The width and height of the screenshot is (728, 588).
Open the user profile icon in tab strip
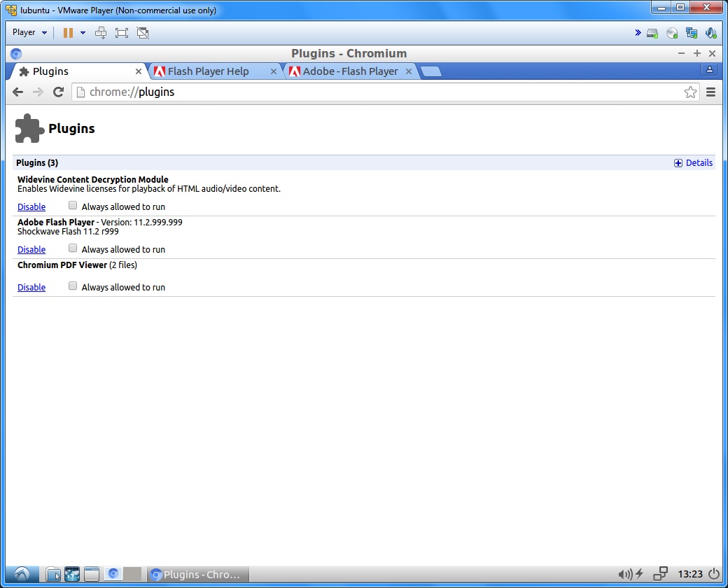(x=709, y=70)
